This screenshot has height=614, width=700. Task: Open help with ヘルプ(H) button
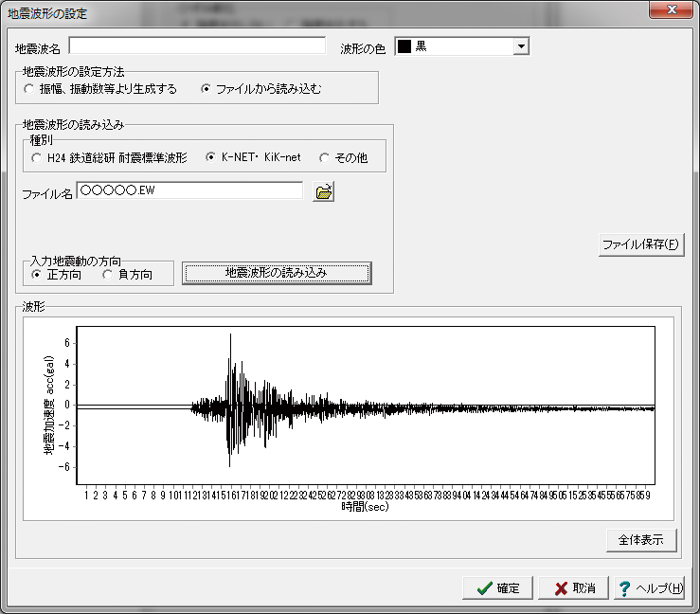[649, 588]
